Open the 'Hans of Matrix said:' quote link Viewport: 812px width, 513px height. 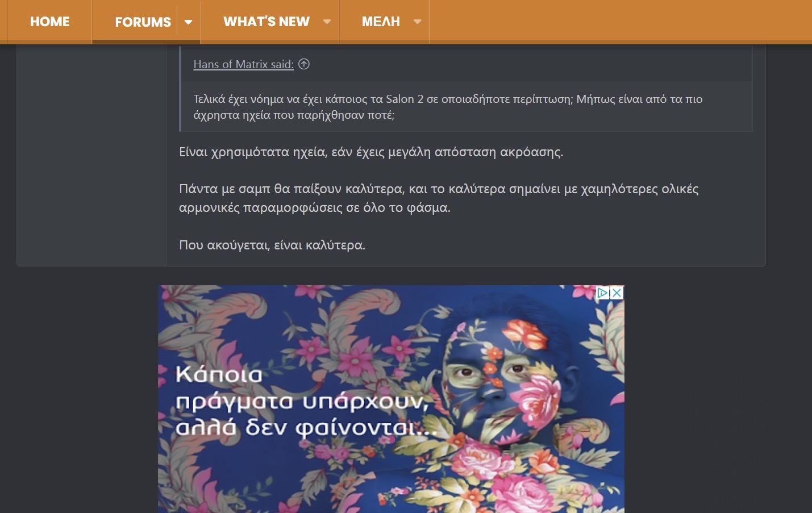tap(243, 64)
